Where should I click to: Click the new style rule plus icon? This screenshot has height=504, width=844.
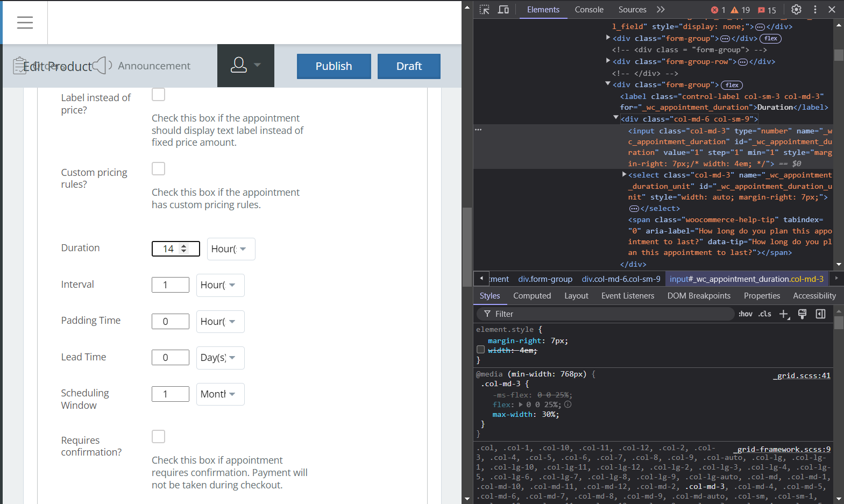784,314
